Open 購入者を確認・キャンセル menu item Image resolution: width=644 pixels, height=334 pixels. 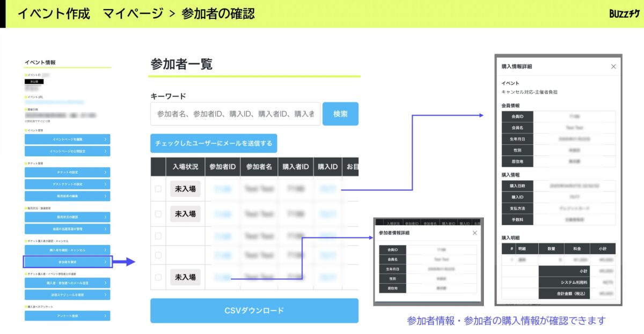pyautogui.click(x=67, y=250)
